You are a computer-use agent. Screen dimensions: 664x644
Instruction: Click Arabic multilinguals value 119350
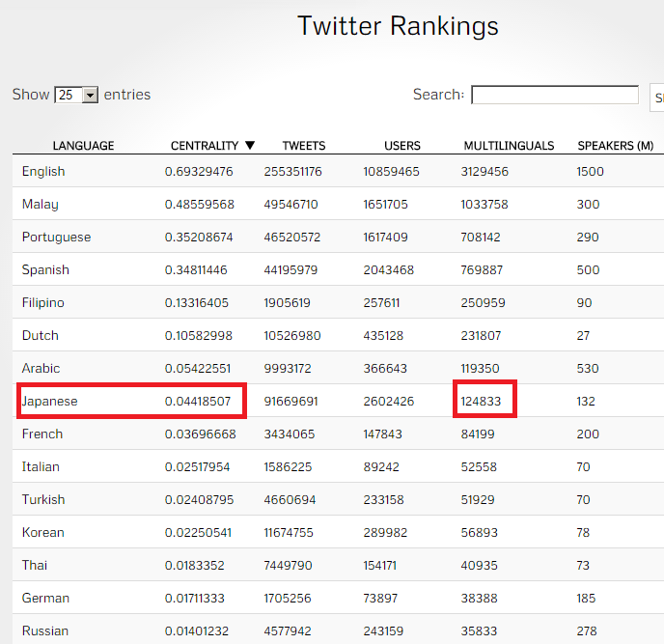point(481,369)
